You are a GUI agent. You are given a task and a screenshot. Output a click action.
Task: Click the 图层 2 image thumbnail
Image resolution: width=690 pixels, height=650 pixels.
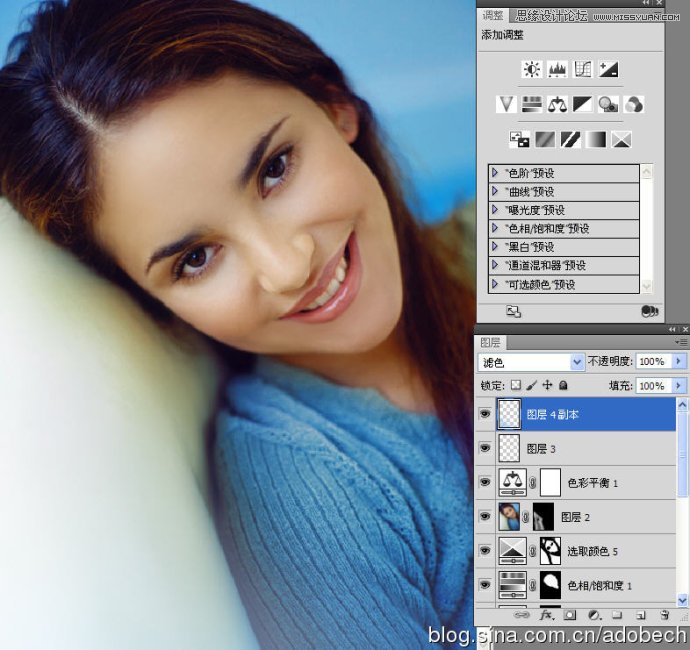[509, 517]
